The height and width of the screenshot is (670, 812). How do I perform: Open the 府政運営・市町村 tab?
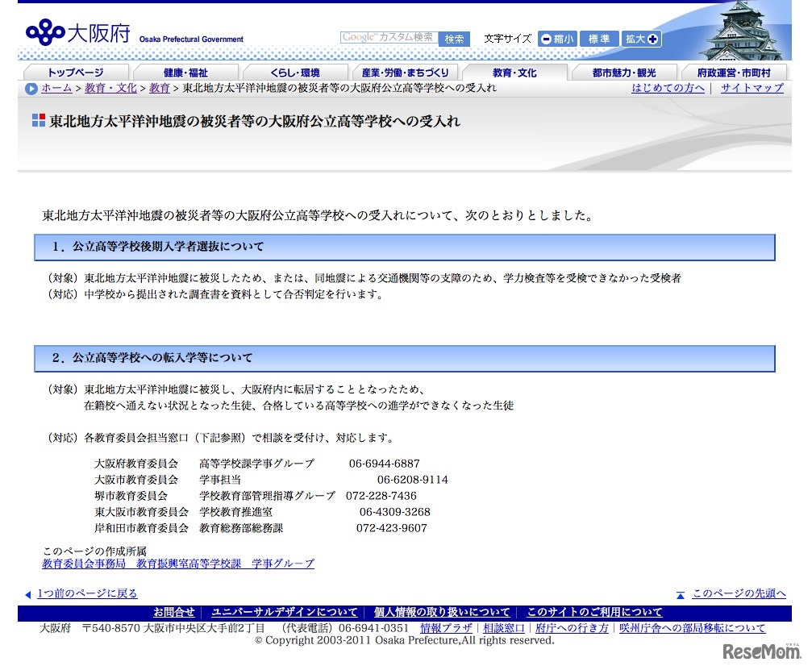(x=732, y=73)
